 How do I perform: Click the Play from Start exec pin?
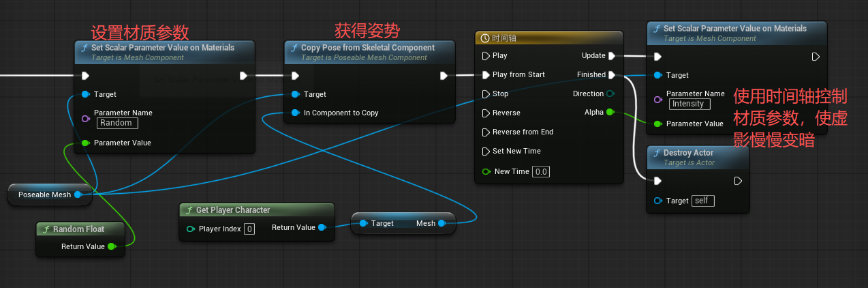[486, 74]
